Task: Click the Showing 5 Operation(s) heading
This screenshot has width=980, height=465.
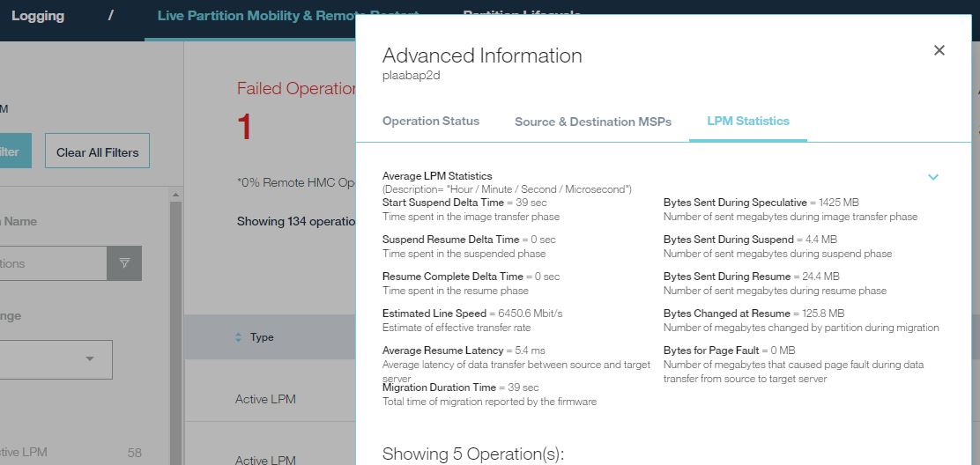Action: [x=473, y=454]
